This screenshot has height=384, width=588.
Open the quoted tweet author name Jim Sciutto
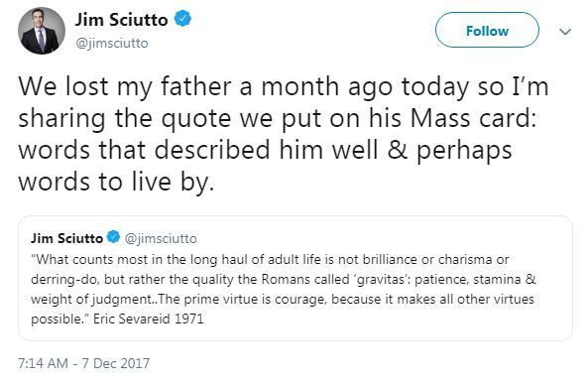(x=66, y=238)
